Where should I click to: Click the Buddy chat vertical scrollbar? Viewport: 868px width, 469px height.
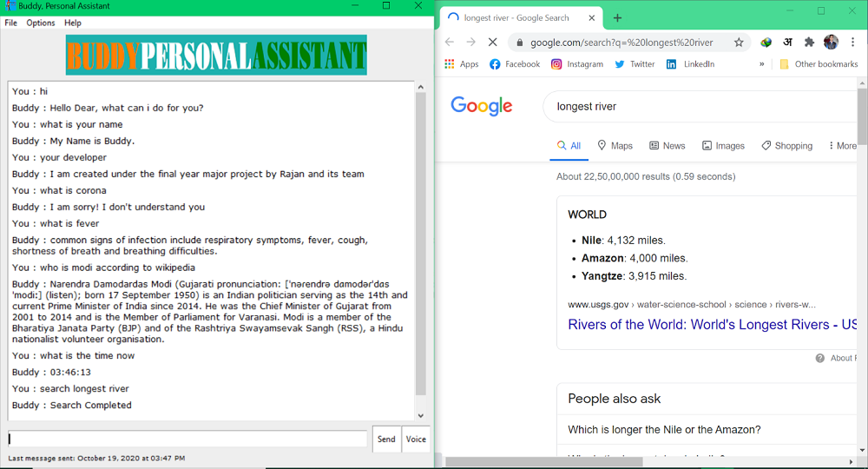pos(421,243)
